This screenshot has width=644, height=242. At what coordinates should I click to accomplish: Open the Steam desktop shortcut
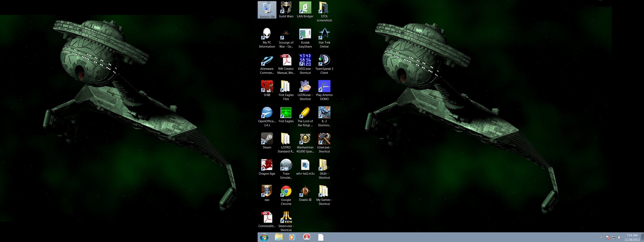(267, 139)
